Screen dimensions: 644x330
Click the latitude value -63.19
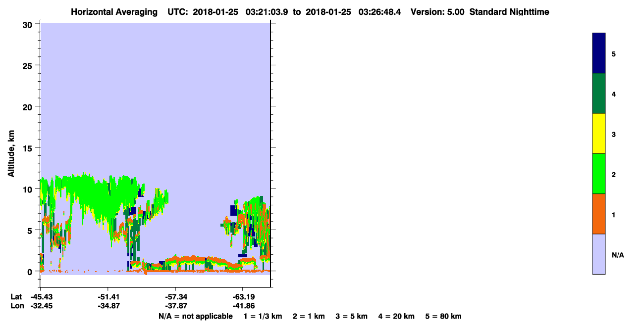[243, 296]
